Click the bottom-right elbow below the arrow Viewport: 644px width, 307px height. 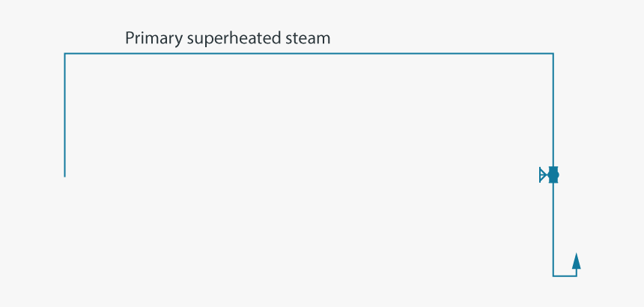click(x=577, y=276)
